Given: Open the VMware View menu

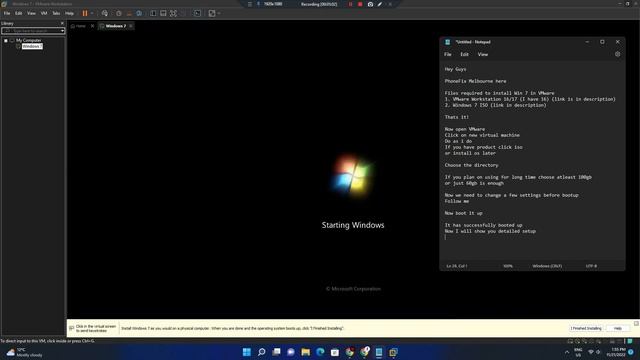Looking at the screenshot, I should coord(31,13).
